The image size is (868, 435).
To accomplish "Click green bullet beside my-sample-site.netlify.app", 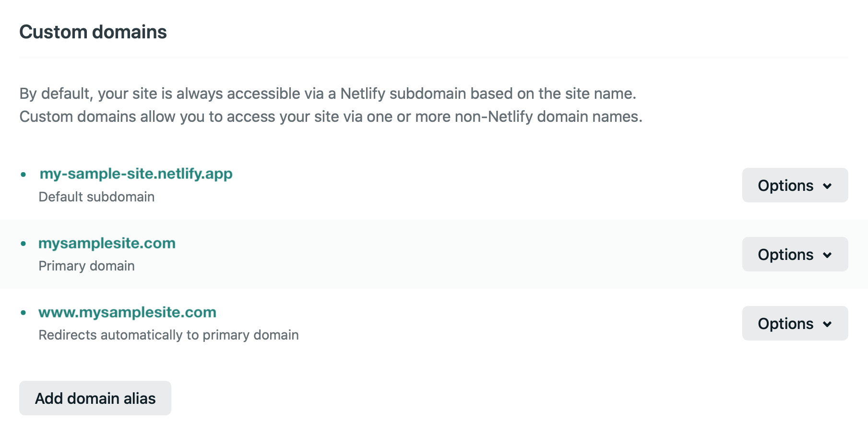I will pyautogui.click(x=23, y=175).
